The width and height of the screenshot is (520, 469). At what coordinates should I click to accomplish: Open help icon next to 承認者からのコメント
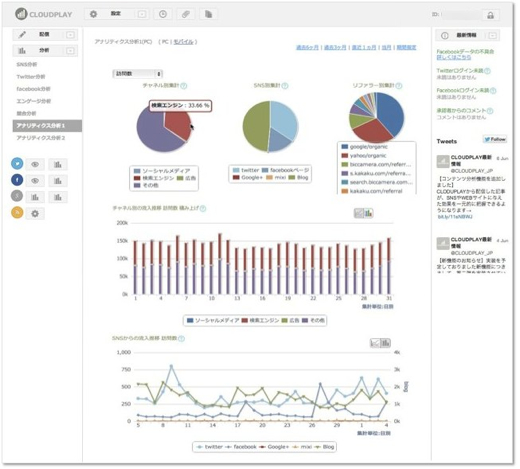point(490,111)
